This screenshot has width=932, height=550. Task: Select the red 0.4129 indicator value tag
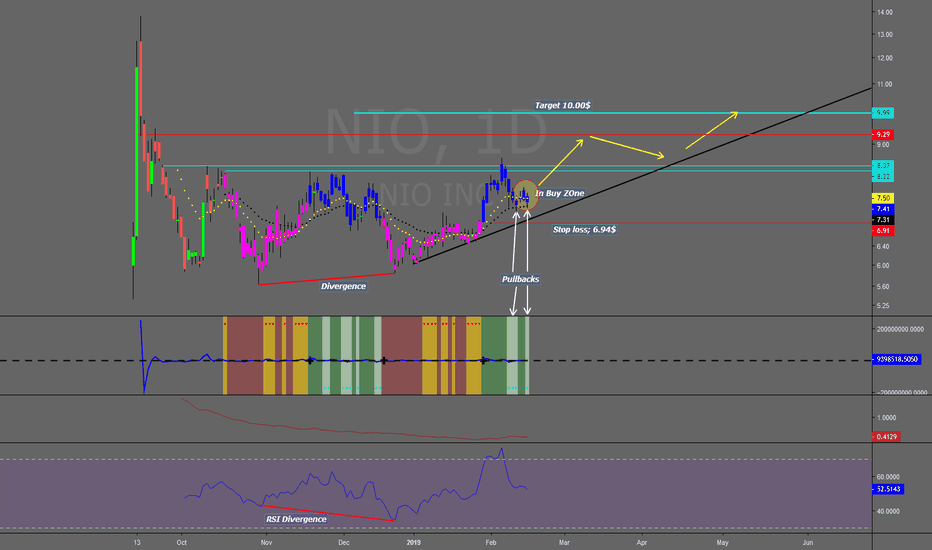(x=886, y=436)
